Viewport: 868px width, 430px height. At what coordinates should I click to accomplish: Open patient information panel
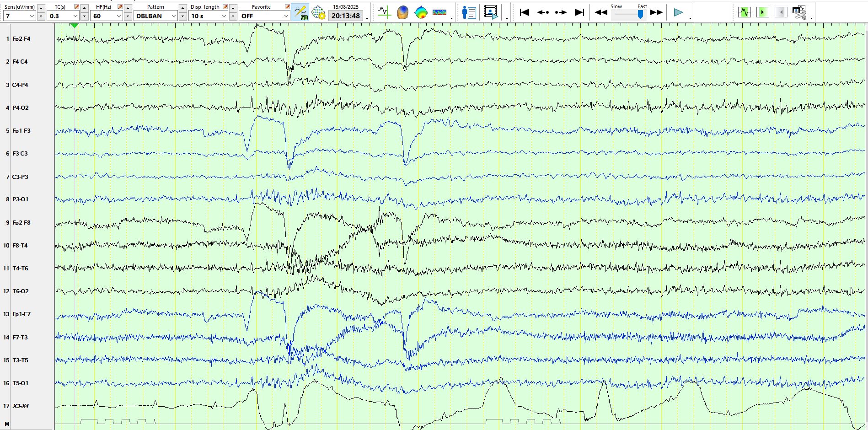(x=469, y=12)
